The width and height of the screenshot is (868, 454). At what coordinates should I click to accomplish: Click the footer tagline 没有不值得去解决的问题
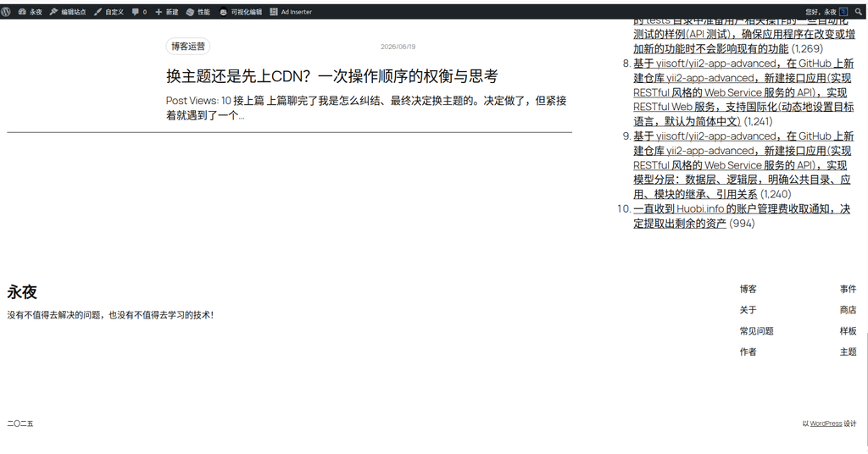(x=110, y=315)
